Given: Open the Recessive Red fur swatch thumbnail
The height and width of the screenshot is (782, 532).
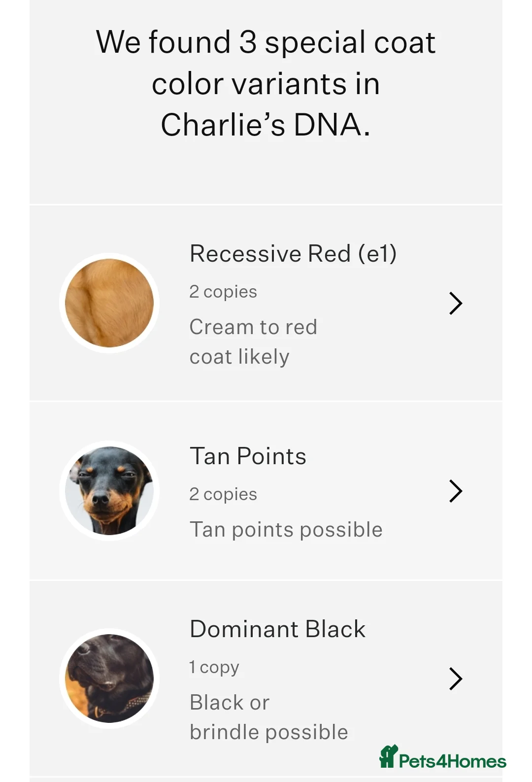Looking at the screenshot, I should coord(110,303).
